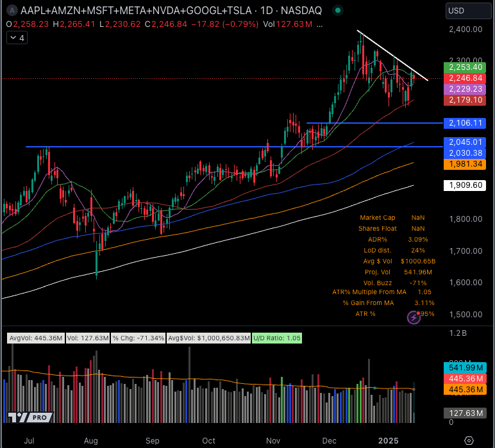Click the ATR% Multiple From MA 1.05 value
495x448 pixels.
point(424,292)
